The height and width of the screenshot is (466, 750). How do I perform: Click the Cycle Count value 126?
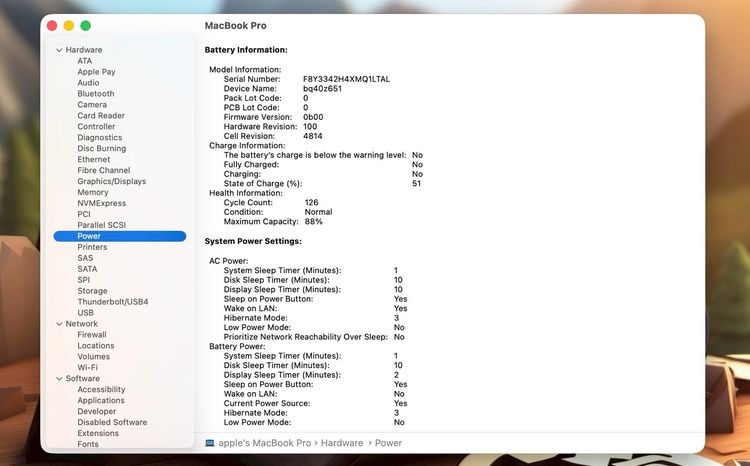coord(311,202)
